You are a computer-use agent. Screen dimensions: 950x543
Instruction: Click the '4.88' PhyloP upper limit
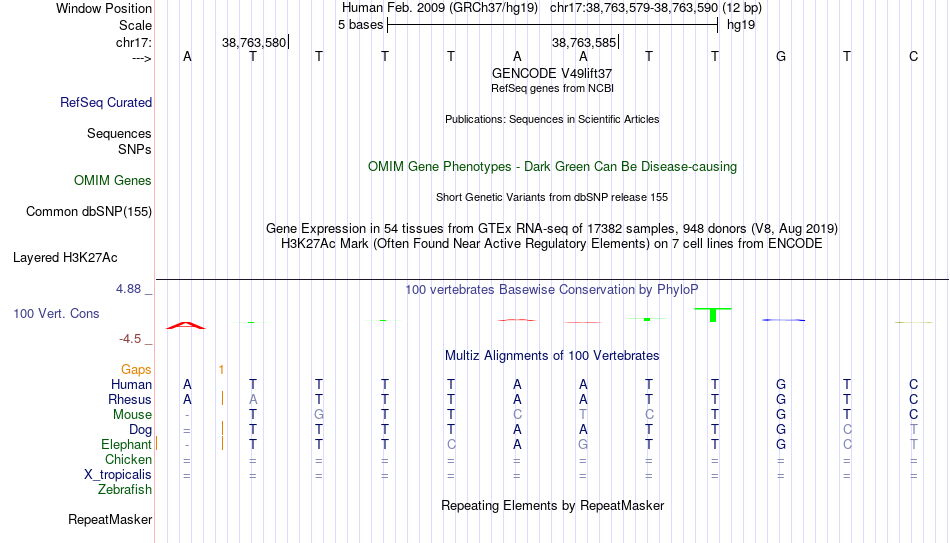tap(128, 289)
